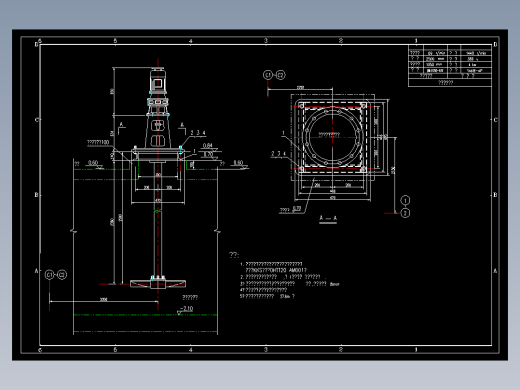Select zone number "5" on top border

pos(115,41)
